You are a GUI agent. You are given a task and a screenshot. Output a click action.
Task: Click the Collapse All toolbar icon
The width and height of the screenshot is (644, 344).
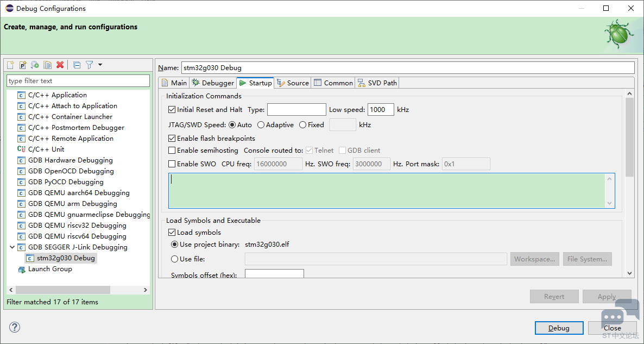coord(77,65)
